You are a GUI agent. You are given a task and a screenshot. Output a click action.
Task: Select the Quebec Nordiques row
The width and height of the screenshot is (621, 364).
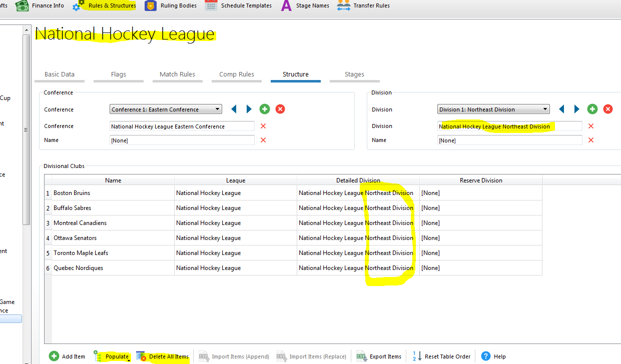293,268
